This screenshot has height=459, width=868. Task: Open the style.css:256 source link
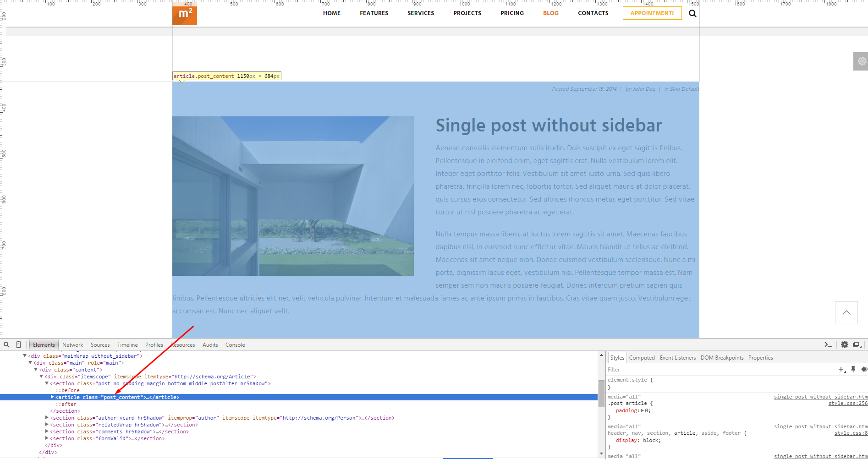(848, 404)
